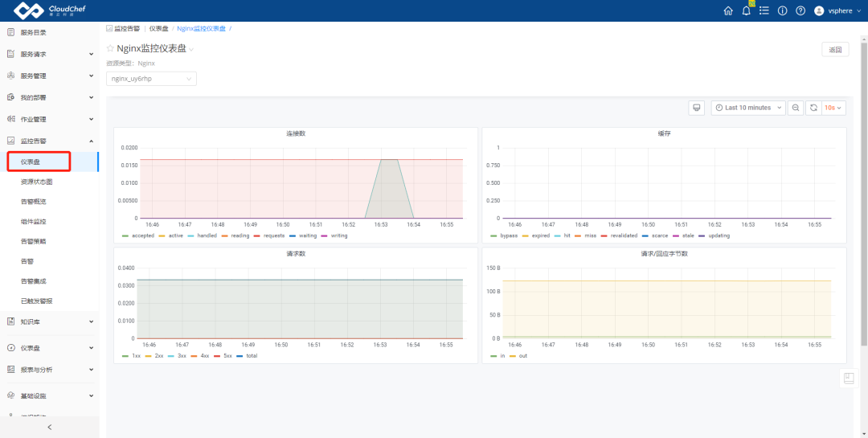Click the 报表与分析 sidebar icon
The image size is (868, 438).
pyautogui.click(x=10, y=370)
